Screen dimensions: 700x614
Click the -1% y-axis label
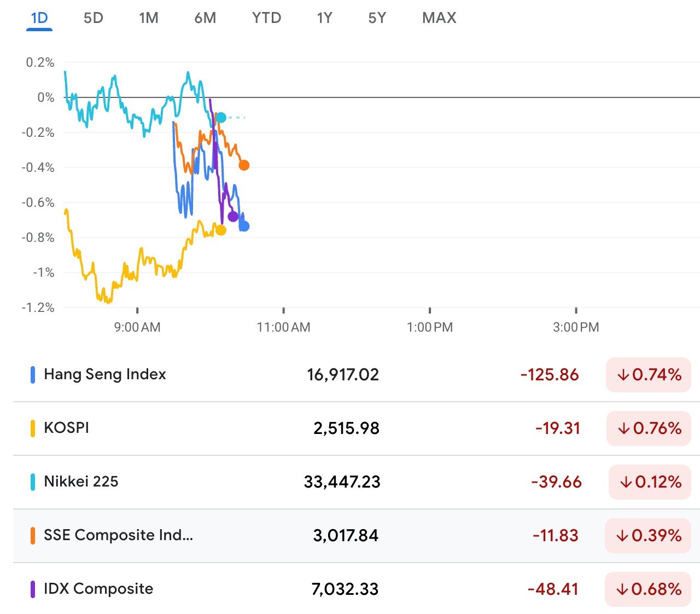[44, 273]
